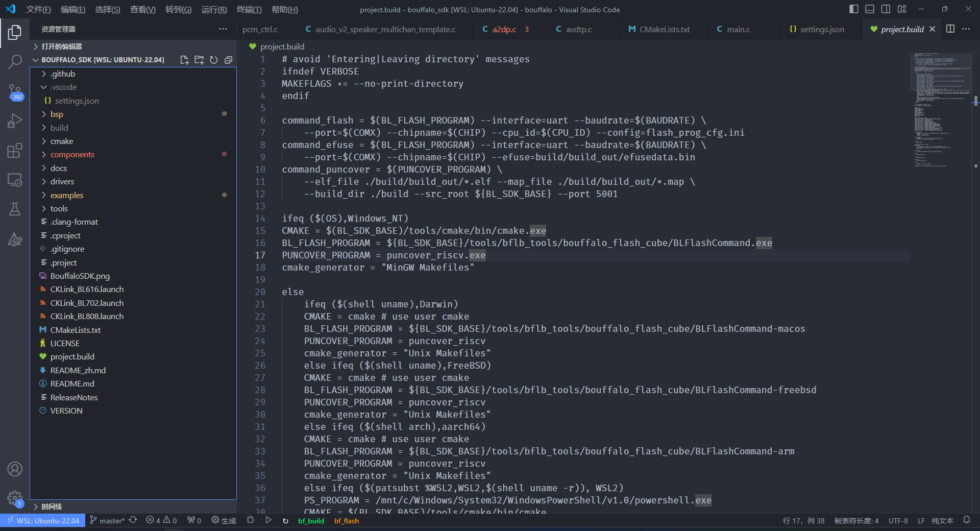
Task: Collapse all folders in explorer
Action: click(228, 60)
